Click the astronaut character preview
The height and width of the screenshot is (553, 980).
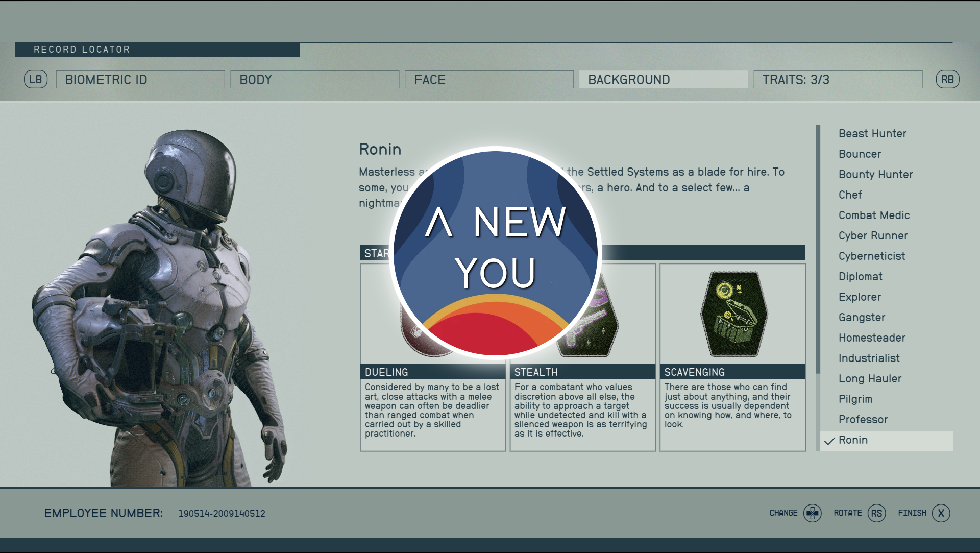click(x=161, y=309)
